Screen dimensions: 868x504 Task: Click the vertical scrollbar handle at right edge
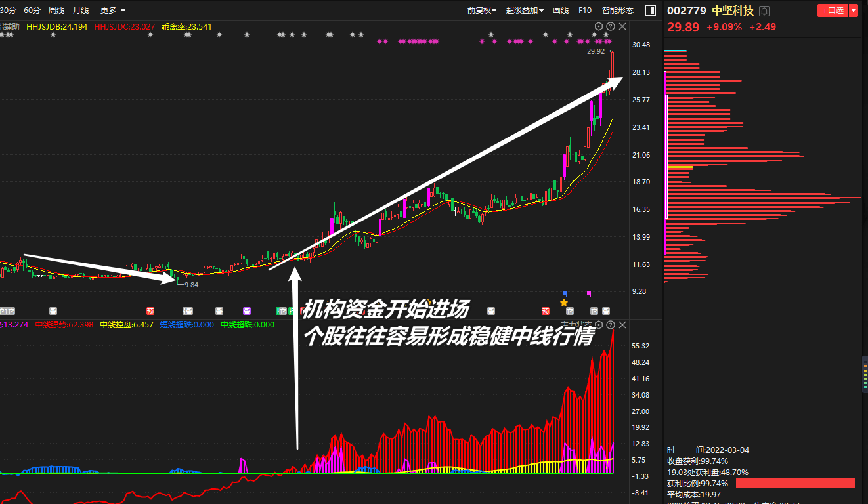pyautogui.click(x=865, y=374)
